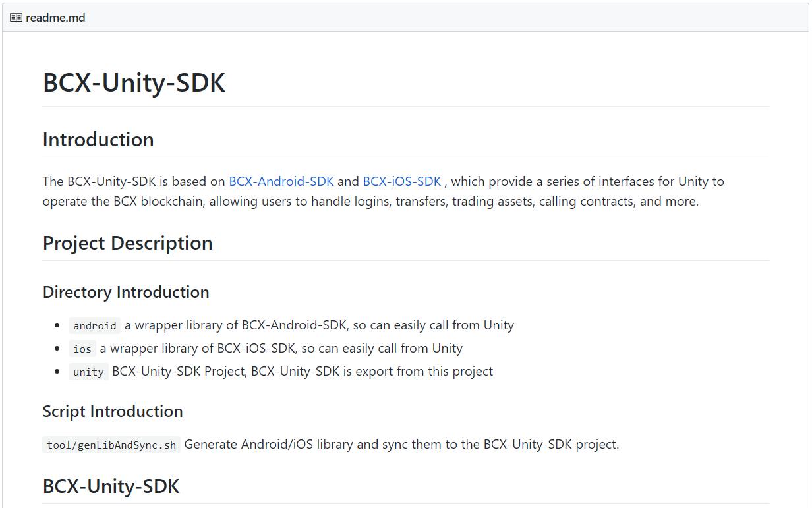
Task: Click the Script Introduction heading
Action: tap(113, 411)
